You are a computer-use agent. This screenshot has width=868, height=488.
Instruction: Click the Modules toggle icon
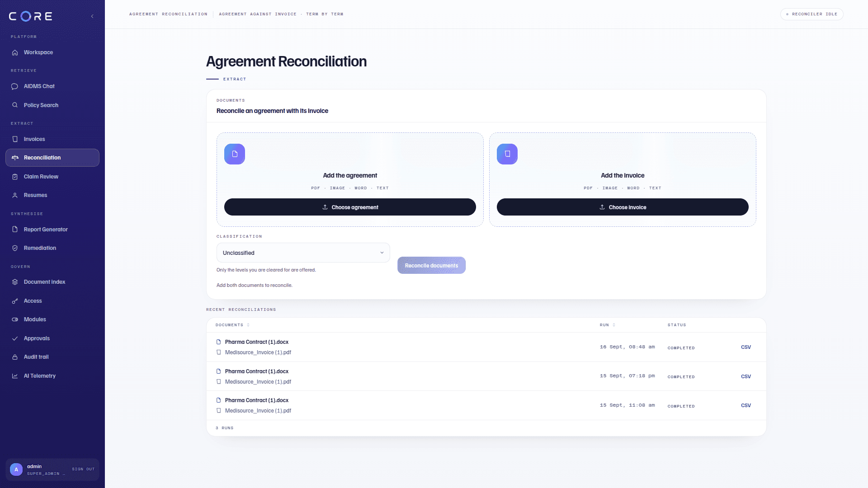click(15, 319)
